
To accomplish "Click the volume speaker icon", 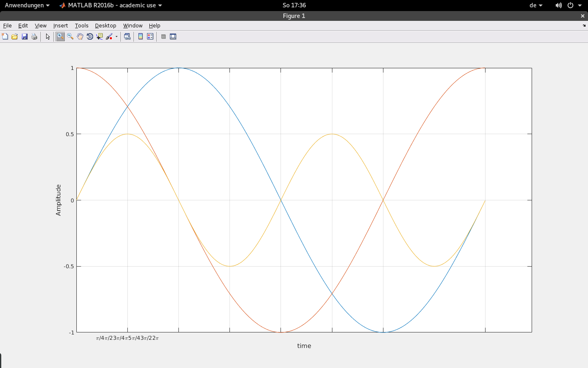I will pyautogui.click(x=558, y=5).
